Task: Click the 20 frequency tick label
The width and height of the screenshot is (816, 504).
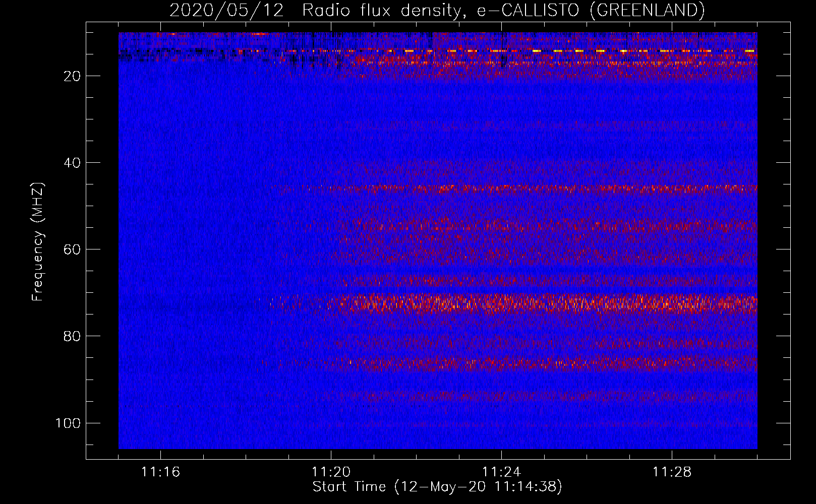Action: point(72,76)
